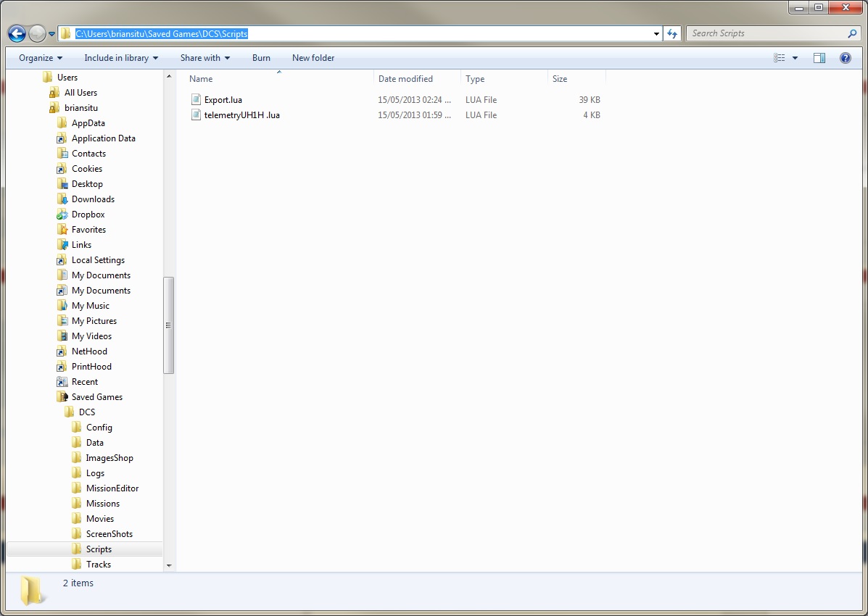The height and width of the screenshot is (616, 868).
Task: Click the search magnifier icon
Action: tap(852, 33)
